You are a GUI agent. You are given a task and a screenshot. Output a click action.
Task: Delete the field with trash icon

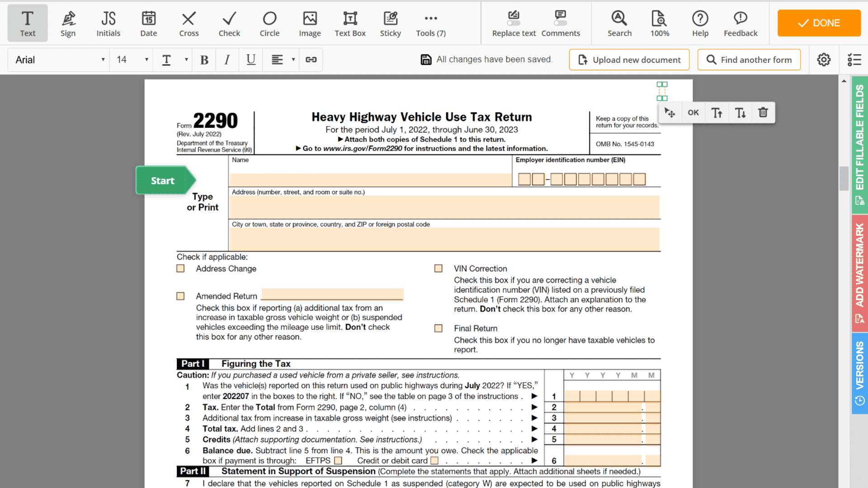(x=763, y=113)
